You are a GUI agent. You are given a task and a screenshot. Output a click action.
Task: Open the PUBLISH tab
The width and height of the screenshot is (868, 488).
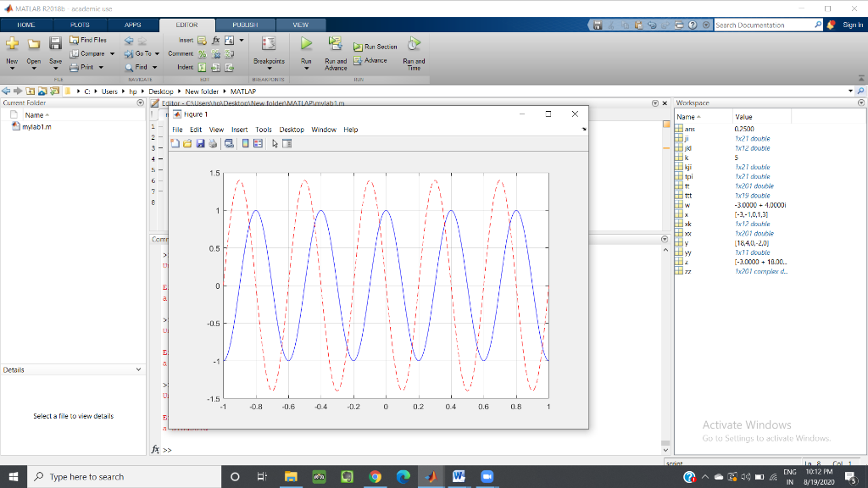[245, 25]
